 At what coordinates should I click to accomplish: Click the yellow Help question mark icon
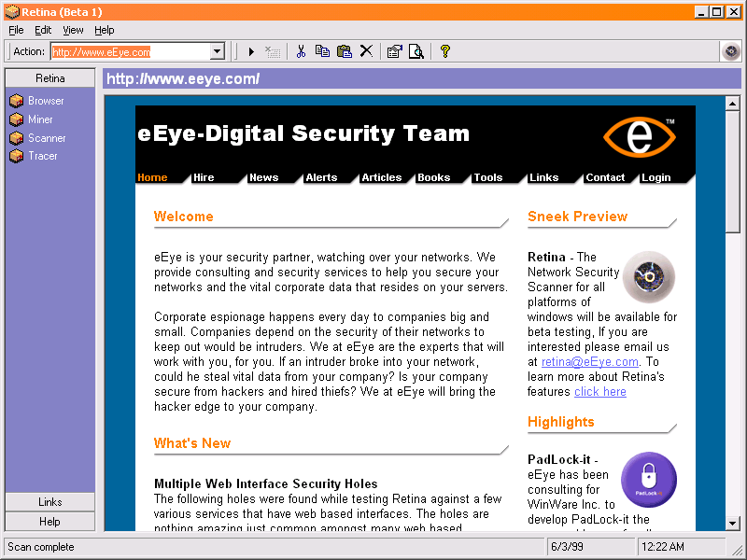445,51
